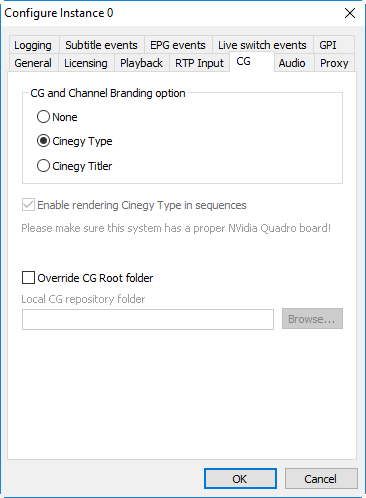The width and height of the screenshot is (366, 498).
Task: Select the CG tab
Action: tap(252, 61)
